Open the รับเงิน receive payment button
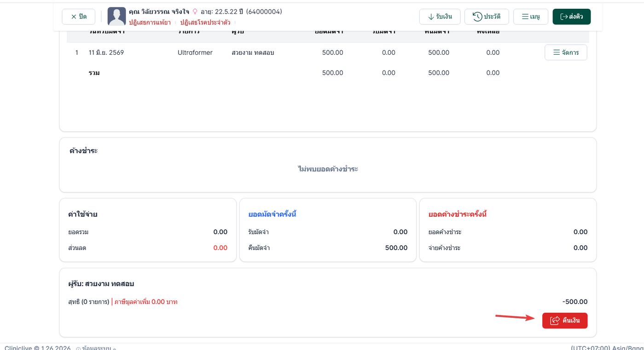The height and width of the screenshot is (350, 644). pos(440,17)
